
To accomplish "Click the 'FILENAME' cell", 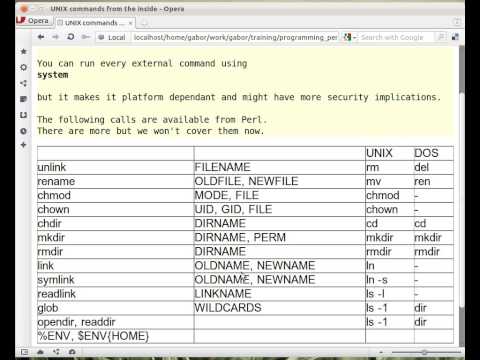I will [280, 167].
